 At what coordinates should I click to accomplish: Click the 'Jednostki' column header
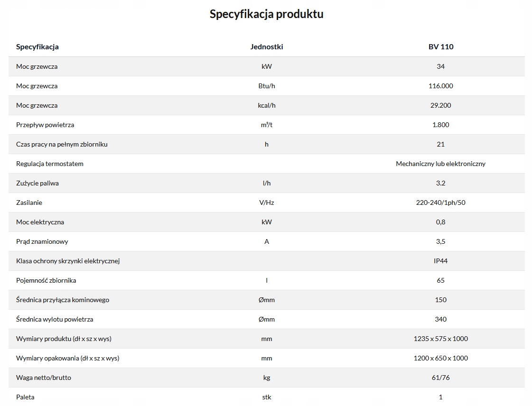pyautogui.click(x=267, y=46)
